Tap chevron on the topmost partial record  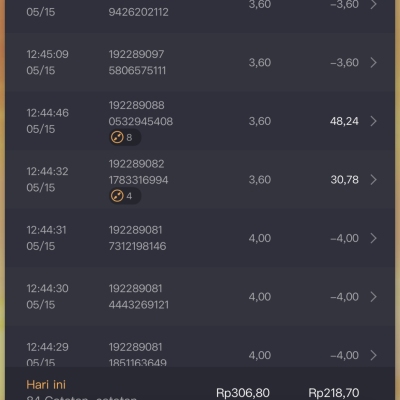click(373, 5)
